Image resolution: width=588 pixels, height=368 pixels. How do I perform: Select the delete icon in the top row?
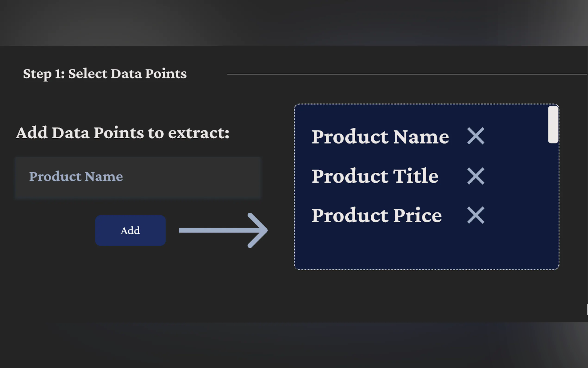pos(475,136)
